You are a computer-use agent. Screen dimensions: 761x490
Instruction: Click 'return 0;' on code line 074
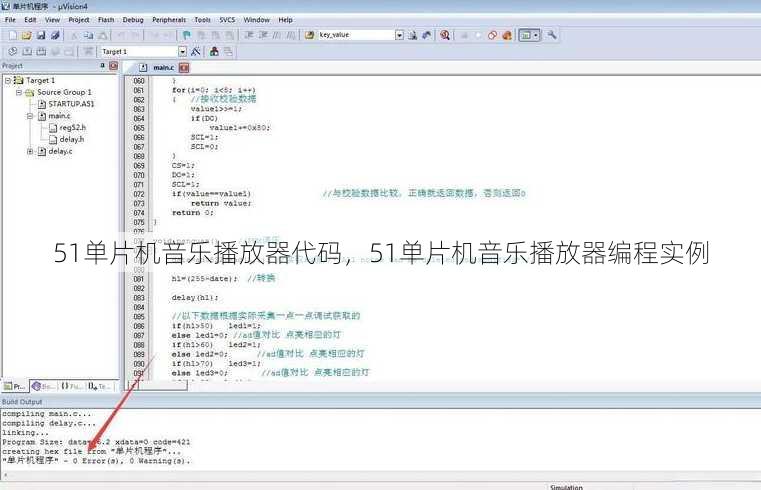(193, 212)
